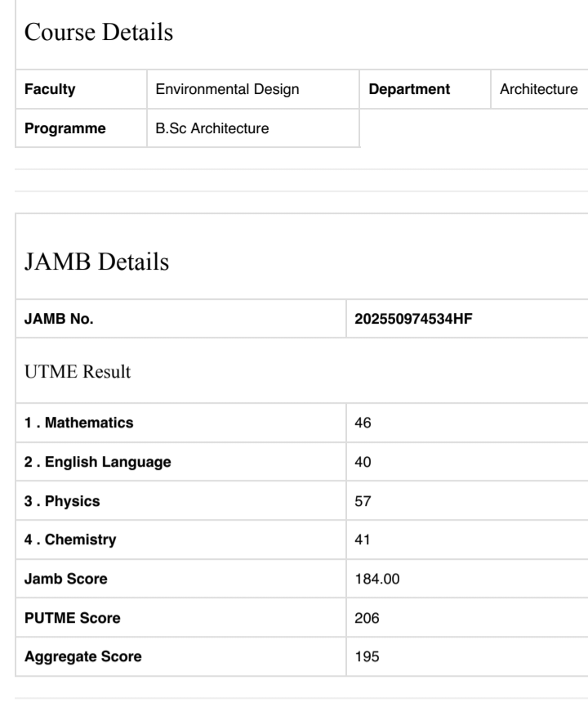
Task: Click the Chemistry score 41
Action: tap(362, 539)
